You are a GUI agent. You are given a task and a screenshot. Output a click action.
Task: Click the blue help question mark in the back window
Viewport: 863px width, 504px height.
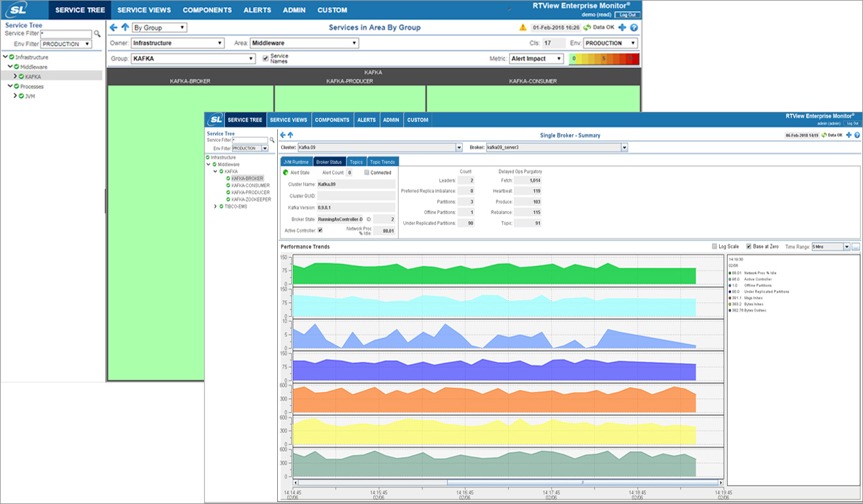point(634,27)
